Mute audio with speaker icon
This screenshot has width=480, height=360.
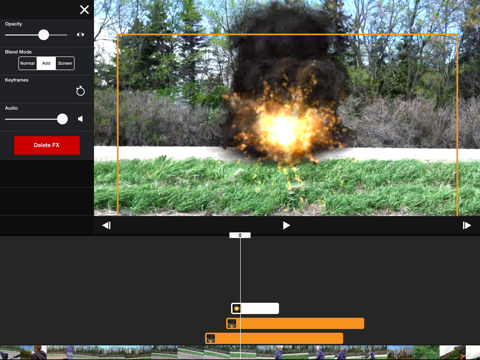[80, 119]
